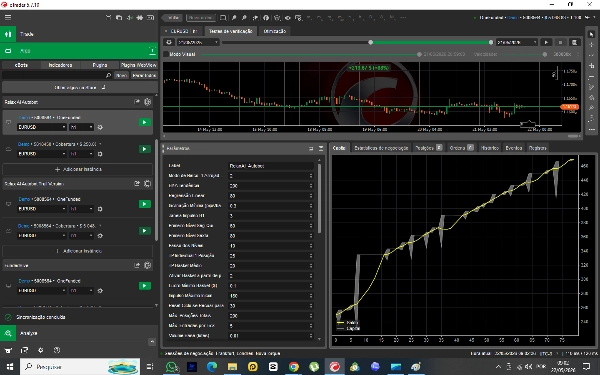This screenshot has height=375, width=600.
Task: Open WhatsApp from the Windows taskbar
Action: tap(171, 367)
